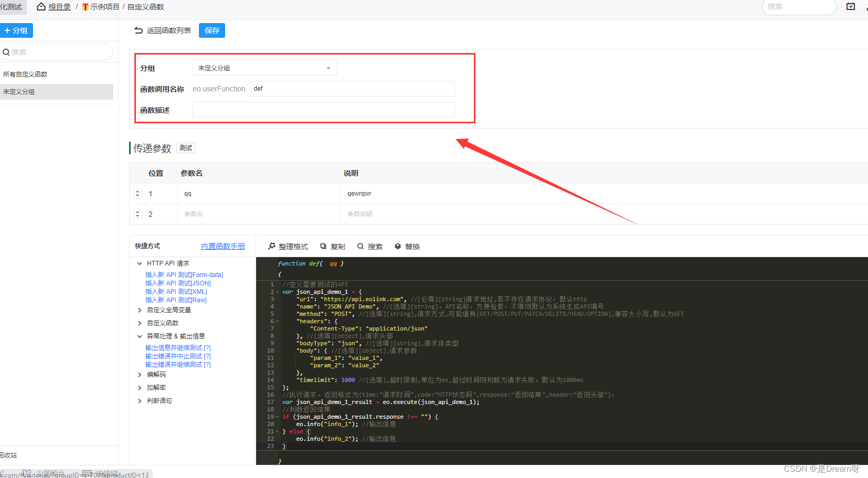The image size is (868, 478).
Task: Click the return arrow icon for 返回函数列表
Action: click(139, 30)
